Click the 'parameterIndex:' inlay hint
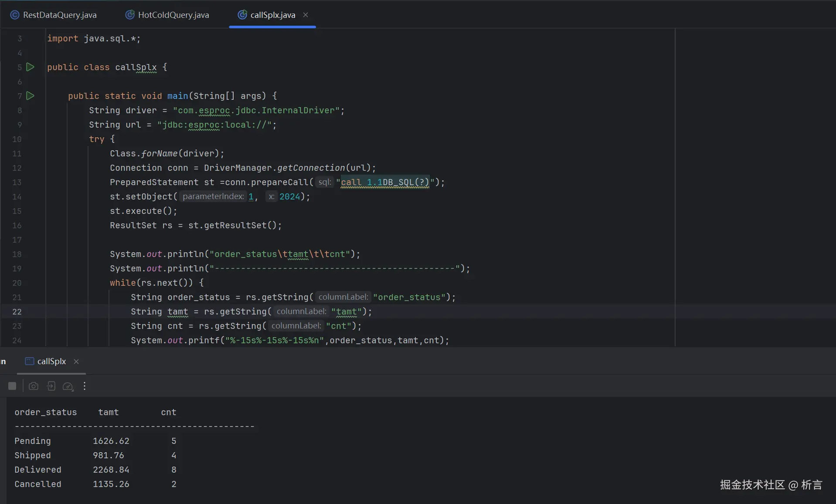Screen dimensions: 836x504 click(213, 196)
